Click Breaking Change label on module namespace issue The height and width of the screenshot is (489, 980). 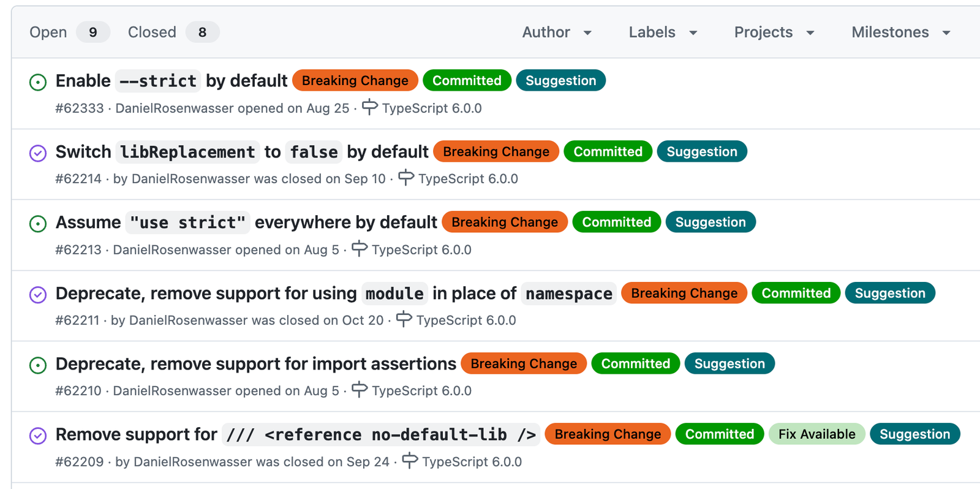tap(684, 293)
